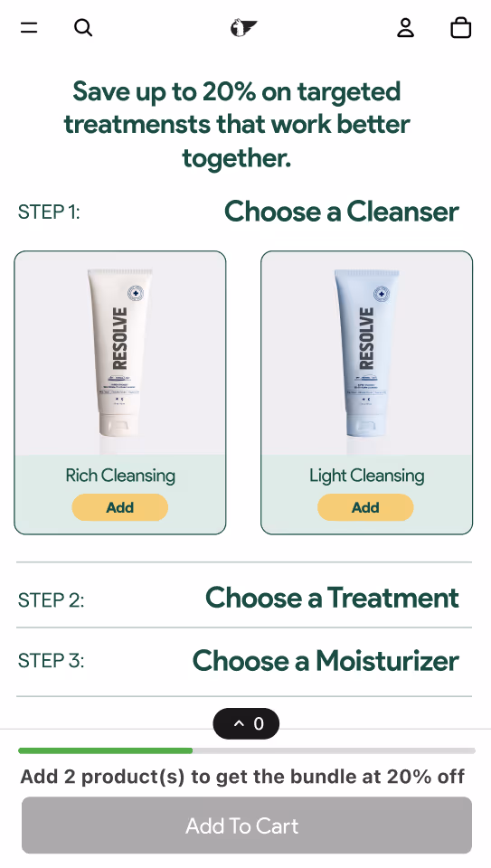
Task: Click the Light Cleansing product name
Action: (x=366, y=476)
